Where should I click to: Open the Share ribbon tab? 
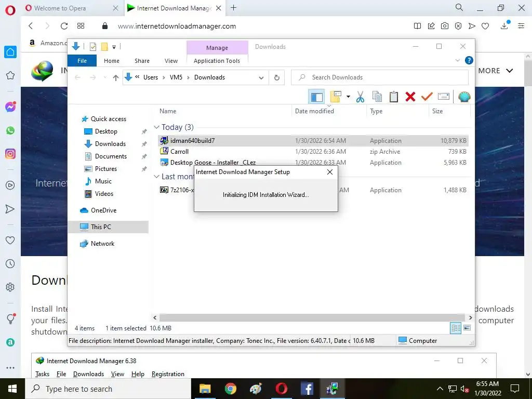tap(142, 61)
